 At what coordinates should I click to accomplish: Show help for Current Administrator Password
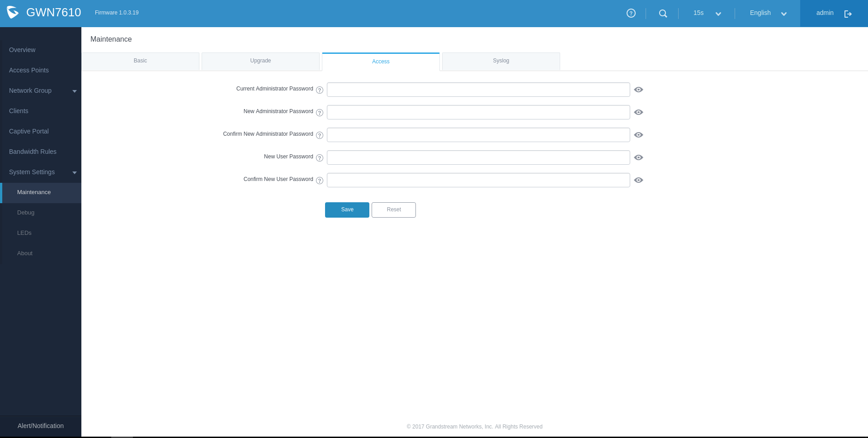pyautogui.click(x=320, y=90)
